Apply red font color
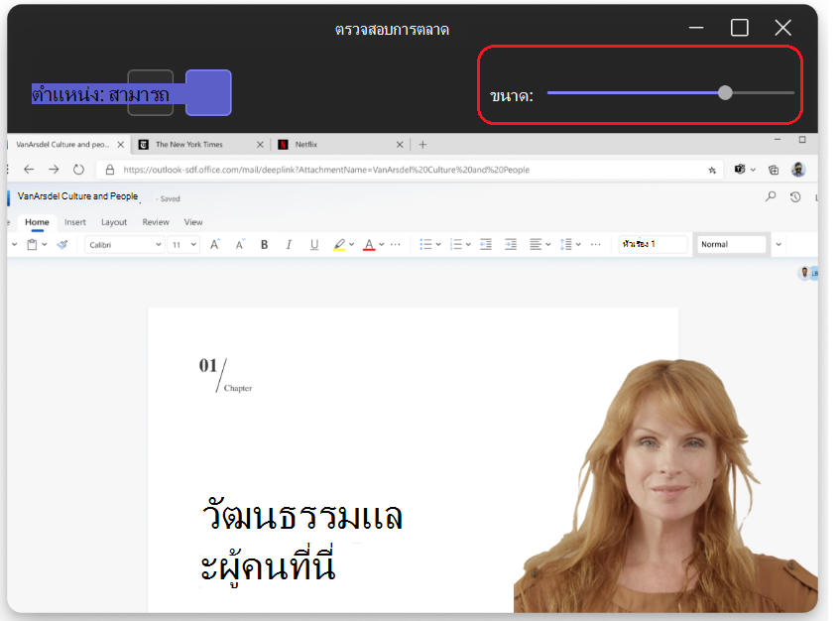Viewport: 840px width, 621px height. 369,245
